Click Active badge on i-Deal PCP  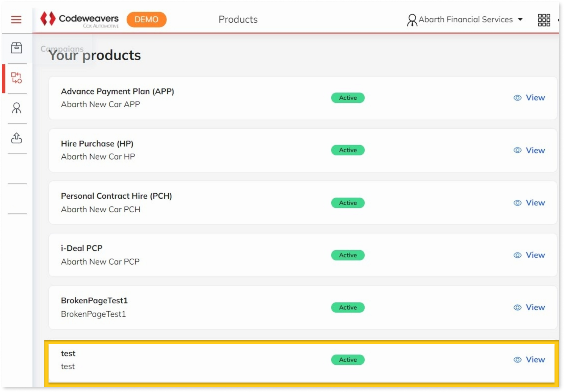click(x=348, y=255)
